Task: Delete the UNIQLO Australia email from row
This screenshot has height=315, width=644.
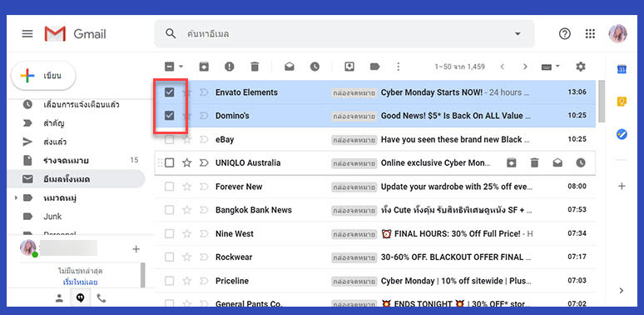Action: [534, 162]
